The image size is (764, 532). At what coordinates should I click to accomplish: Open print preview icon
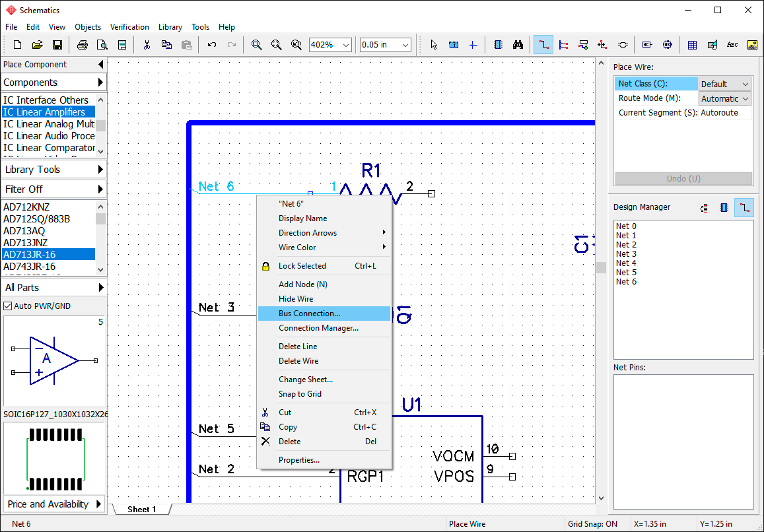coord(102,45)
